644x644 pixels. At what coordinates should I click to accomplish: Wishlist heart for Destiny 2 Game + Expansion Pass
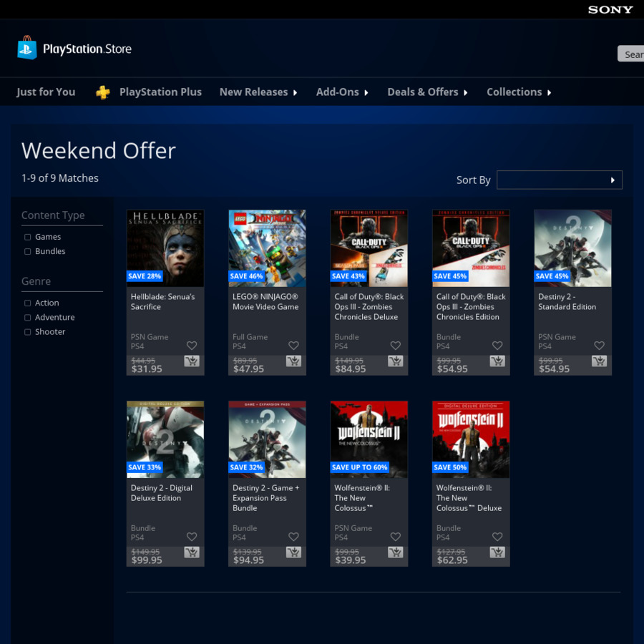coord(293,537)
